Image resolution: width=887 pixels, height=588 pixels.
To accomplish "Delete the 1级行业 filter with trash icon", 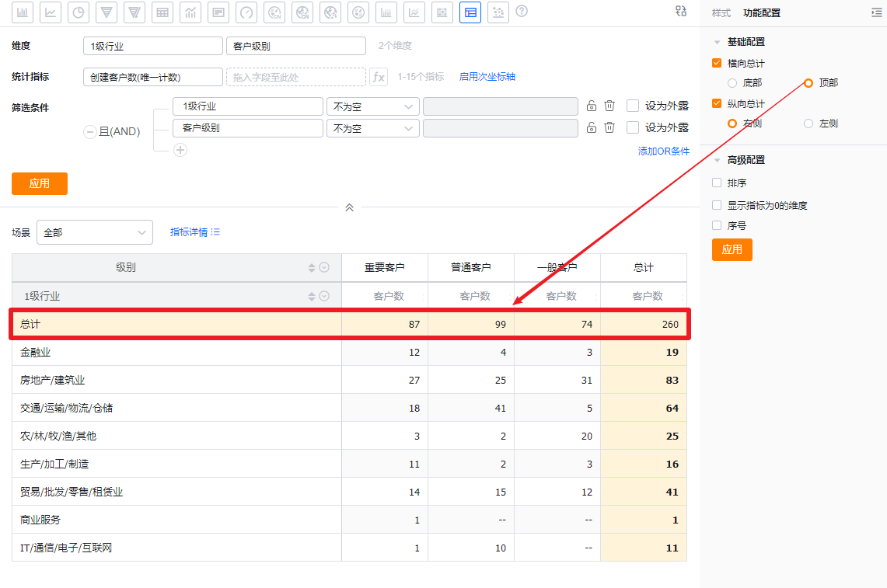I will pos(609,106).
